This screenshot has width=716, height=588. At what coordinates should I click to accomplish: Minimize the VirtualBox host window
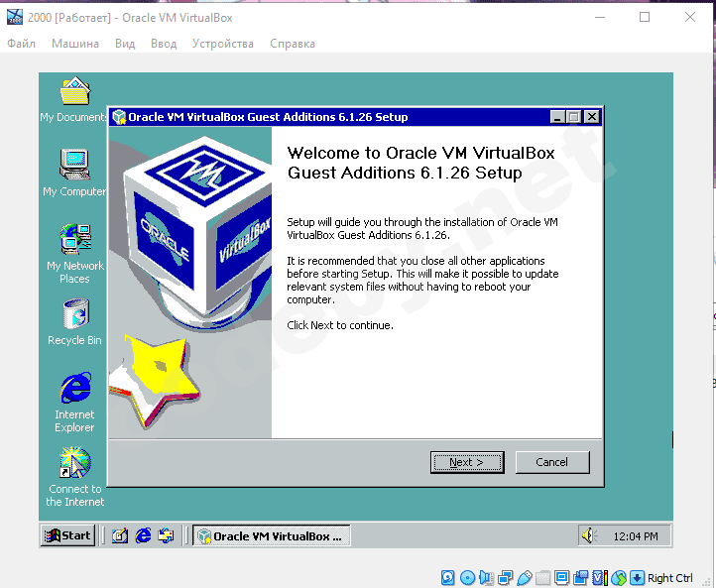(x=600, y=17)
